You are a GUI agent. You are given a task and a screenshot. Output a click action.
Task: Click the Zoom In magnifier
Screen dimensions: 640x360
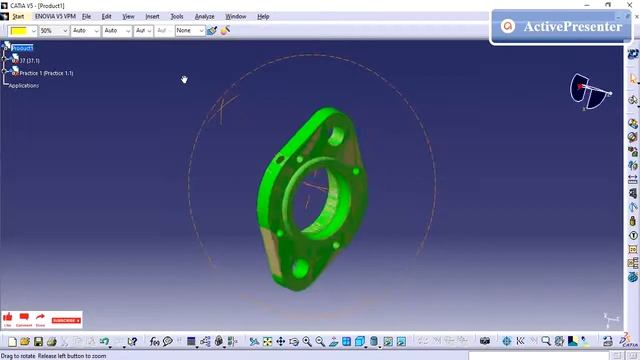pos(307,341)
